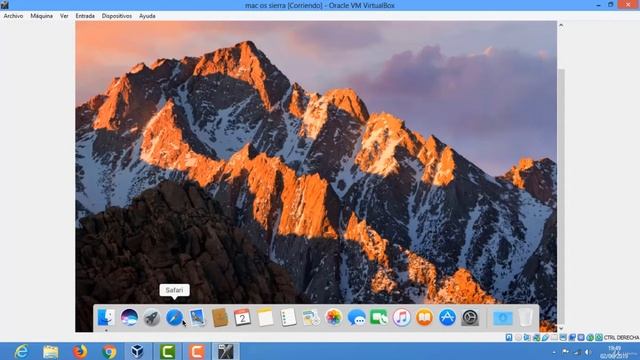Click the CTRL DERECHA host key indicator
This screenshot has width=640, height=360.
pyautogui.click(x=621, y=338)
